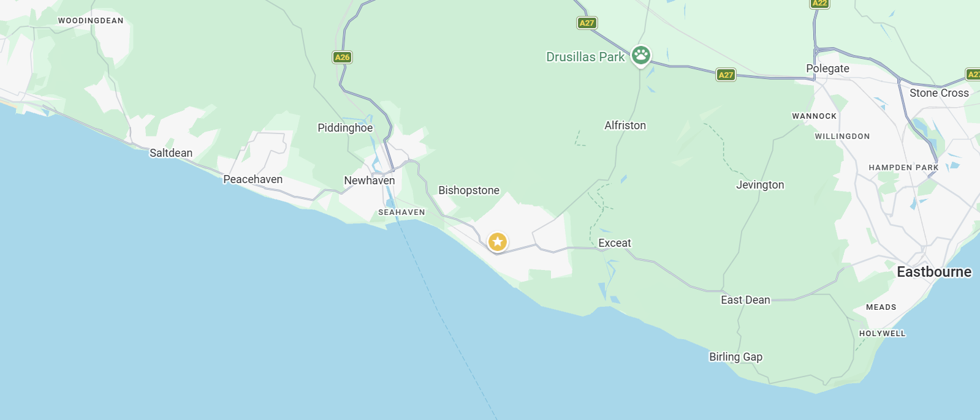Screen dimensions: 980x420
Task: Click the Piddinghoe village label
Action: (345, 128)
